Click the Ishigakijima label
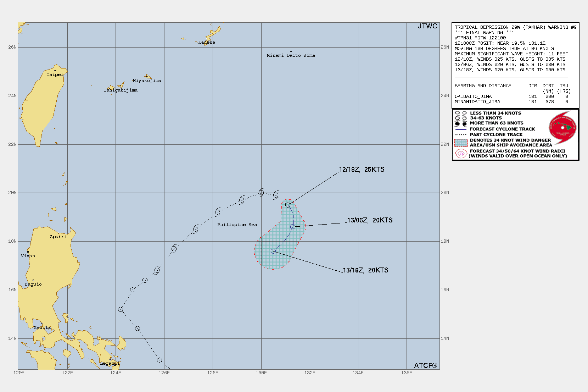The height and width of the screenshot is (392, 588). (121, 90)
